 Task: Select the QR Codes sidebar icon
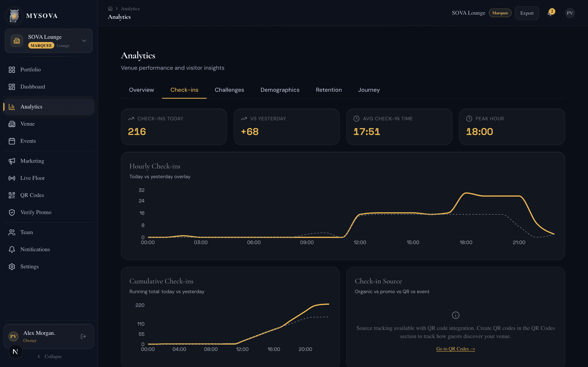click(12, 195)
